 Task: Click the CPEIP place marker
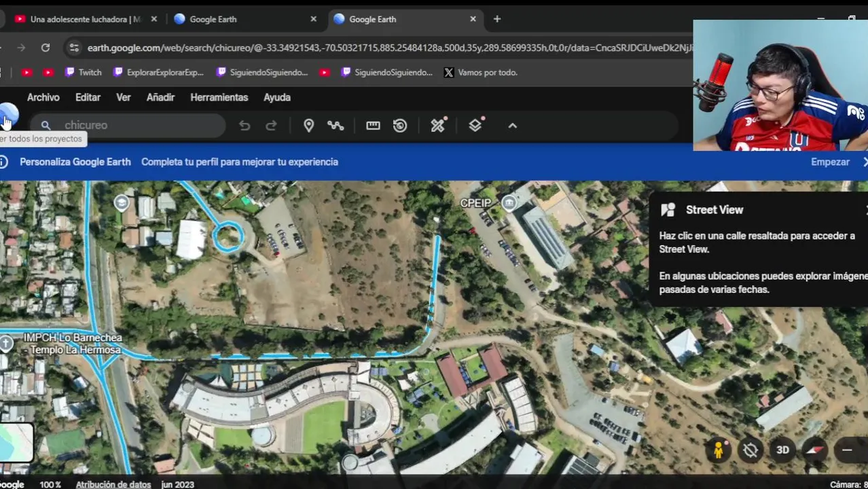[509, 202]
